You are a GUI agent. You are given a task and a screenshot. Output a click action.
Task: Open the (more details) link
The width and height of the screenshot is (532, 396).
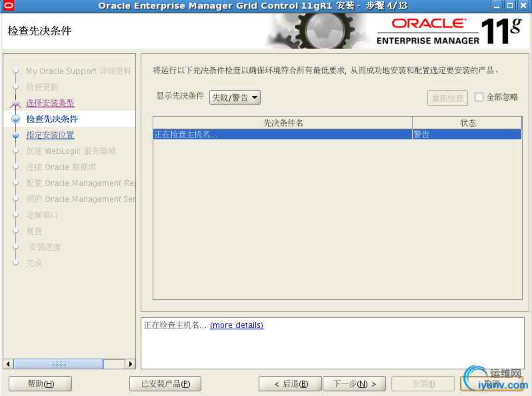click(x=237, y=325)
